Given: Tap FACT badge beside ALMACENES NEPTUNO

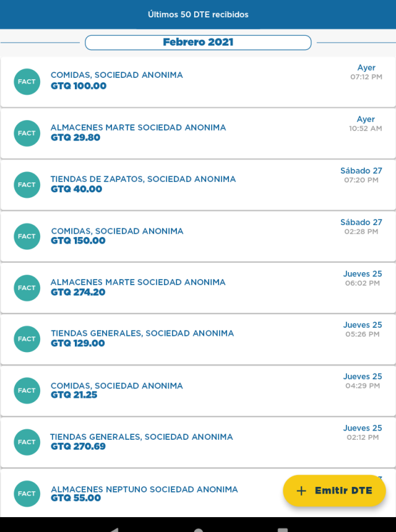Looking at the screenshot, I should click(27, 494).
